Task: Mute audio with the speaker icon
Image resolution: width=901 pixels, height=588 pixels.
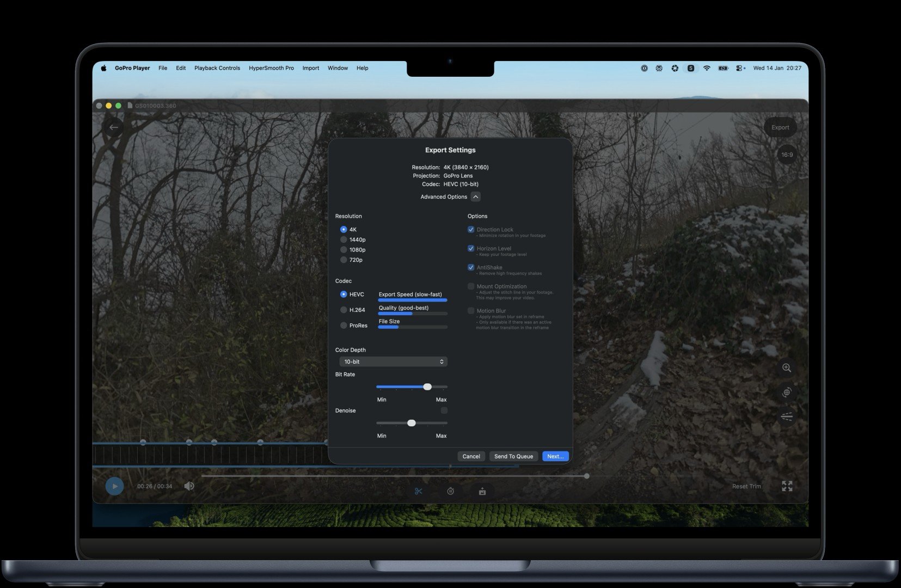Action: pos(189,486)
